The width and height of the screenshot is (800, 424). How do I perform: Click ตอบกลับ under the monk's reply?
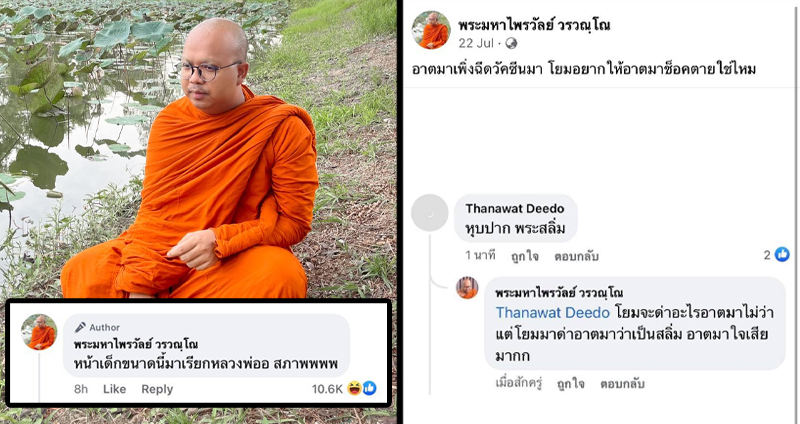point(622,383)
